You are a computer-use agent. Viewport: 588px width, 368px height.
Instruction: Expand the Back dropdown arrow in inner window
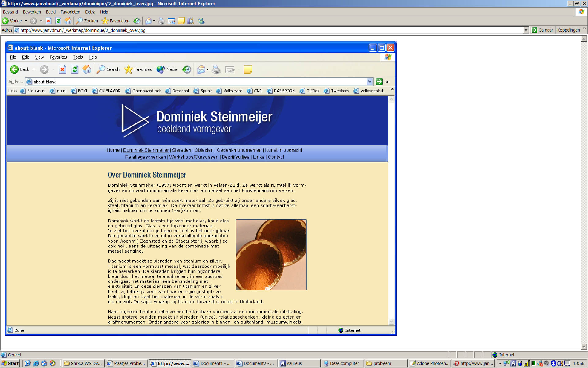tap(34, 69)
